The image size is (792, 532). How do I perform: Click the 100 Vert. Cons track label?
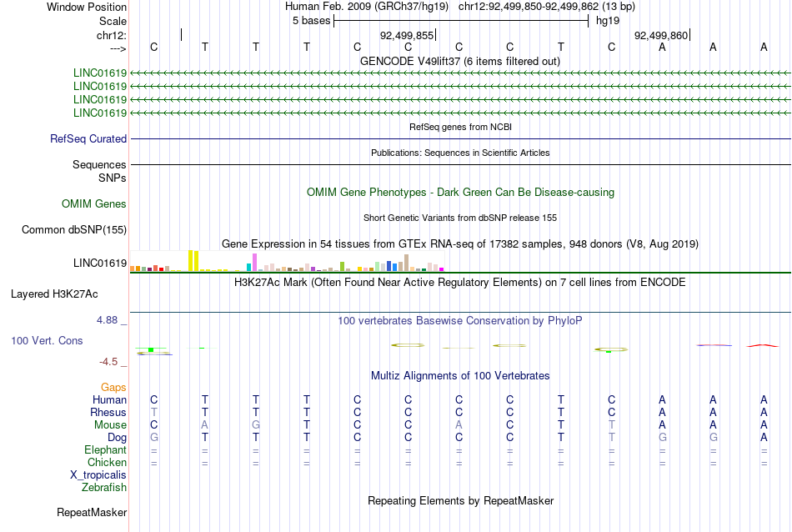pos(47,340)
